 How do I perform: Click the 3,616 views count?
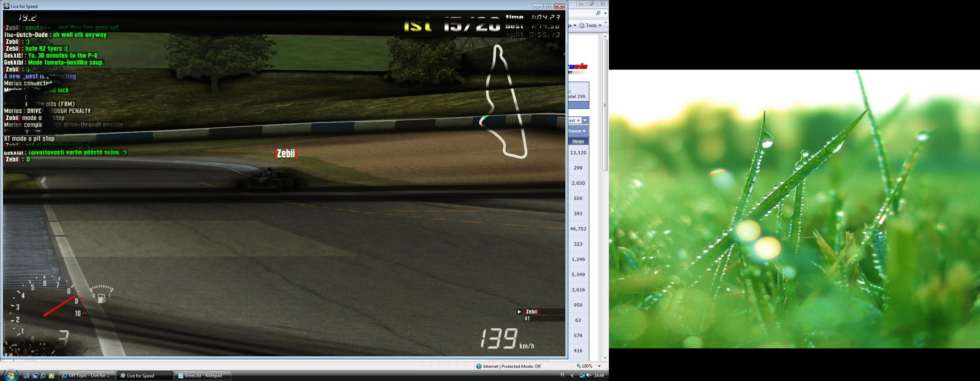pyautogui.click(x=578, y=290)
